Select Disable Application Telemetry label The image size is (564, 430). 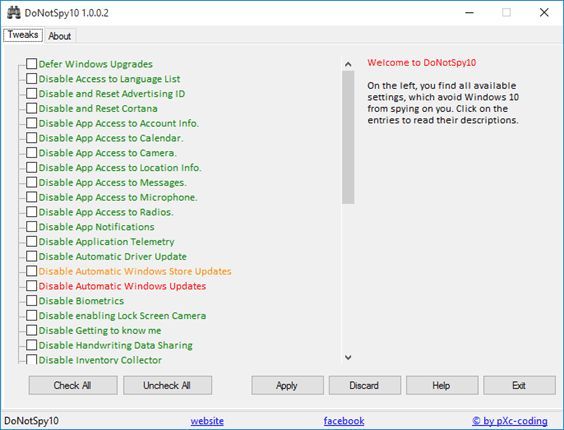tap(106, 242)
